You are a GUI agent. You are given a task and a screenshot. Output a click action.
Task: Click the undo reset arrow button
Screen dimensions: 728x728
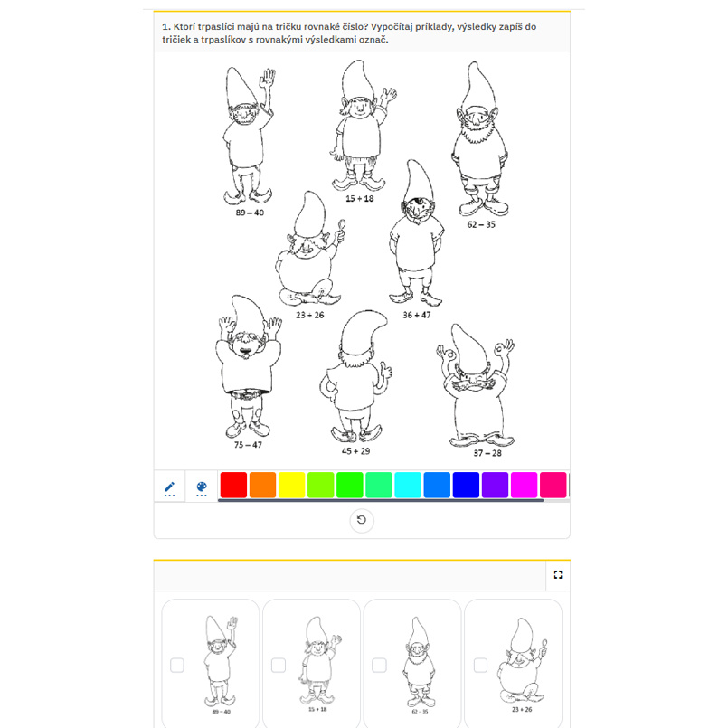pos(362,520)
